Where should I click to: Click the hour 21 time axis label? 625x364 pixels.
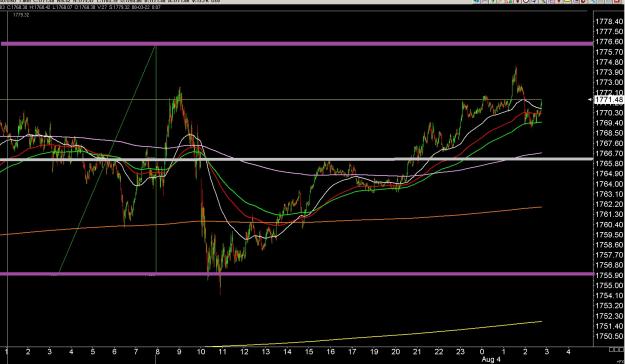tap(417, 352)
